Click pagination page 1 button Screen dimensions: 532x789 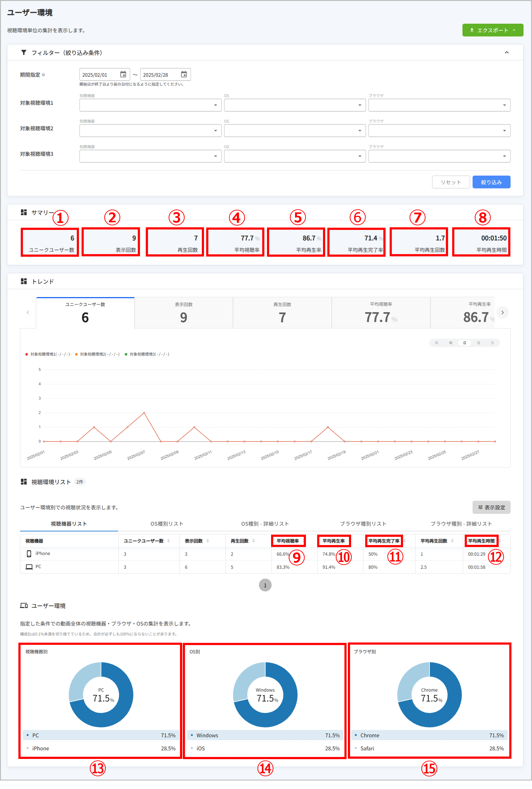(265, 585)
